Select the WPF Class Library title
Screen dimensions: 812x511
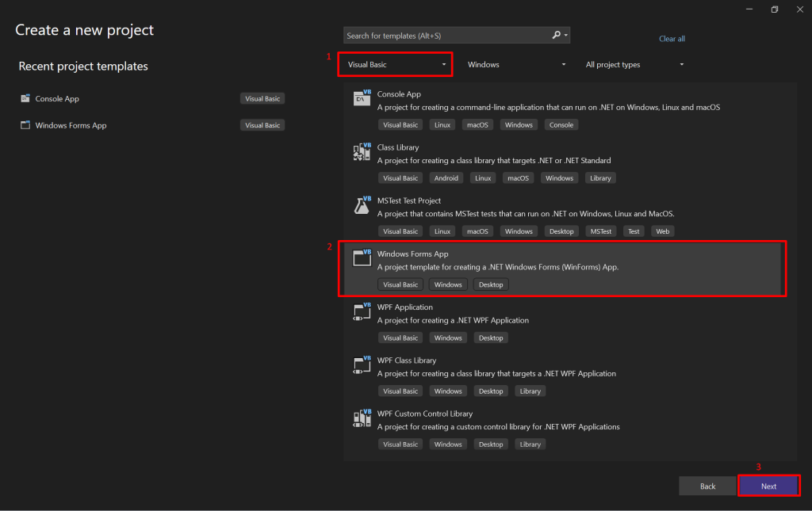pyautogui.click(x=407, y=360)
